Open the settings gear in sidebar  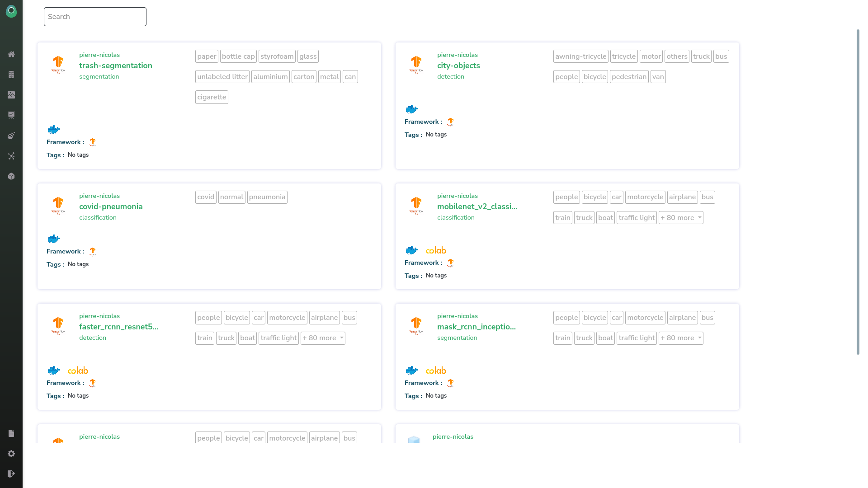tap(11, 454)
